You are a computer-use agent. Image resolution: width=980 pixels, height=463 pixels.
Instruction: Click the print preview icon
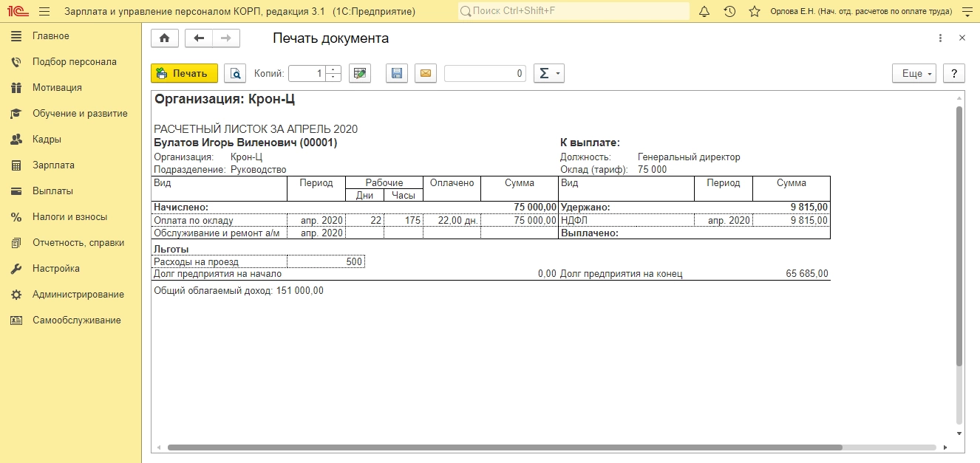pos(235,73)
